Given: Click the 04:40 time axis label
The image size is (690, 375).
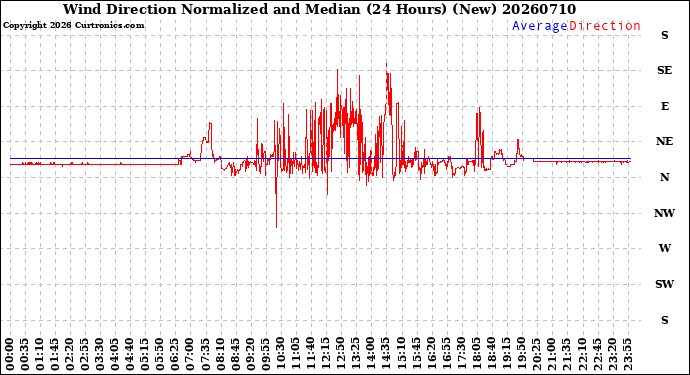Looking at the screenshot, I should [130, 355].
